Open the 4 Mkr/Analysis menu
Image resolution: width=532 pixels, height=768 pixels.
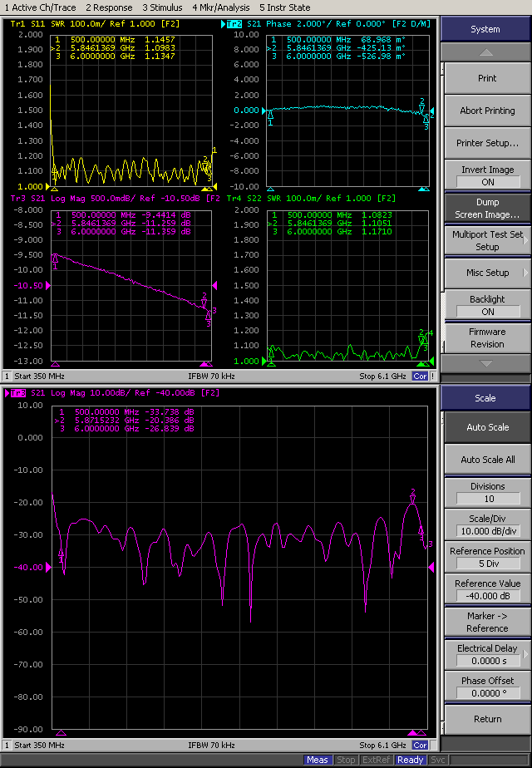click(220, 7)
